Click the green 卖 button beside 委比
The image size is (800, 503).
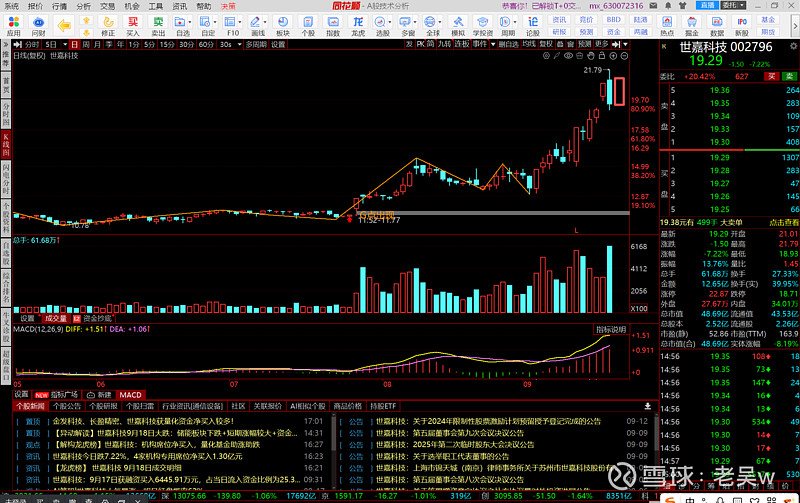click(789, 76)
